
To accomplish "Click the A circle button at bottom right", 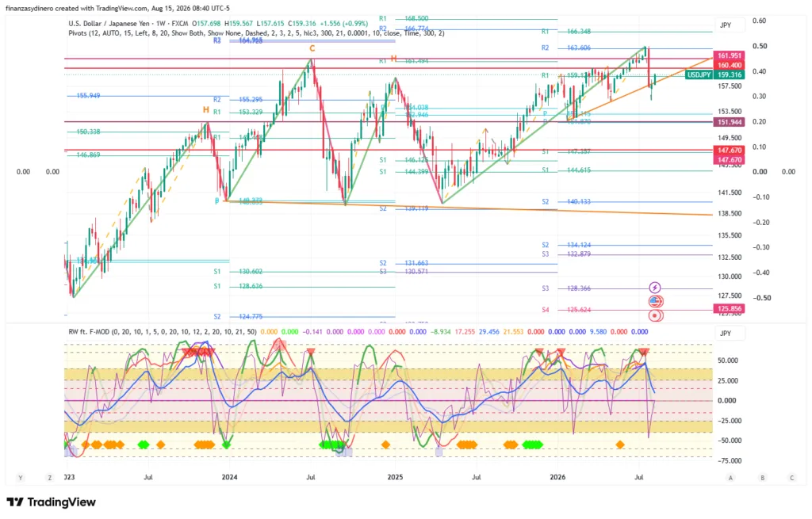I will point(730,478).
